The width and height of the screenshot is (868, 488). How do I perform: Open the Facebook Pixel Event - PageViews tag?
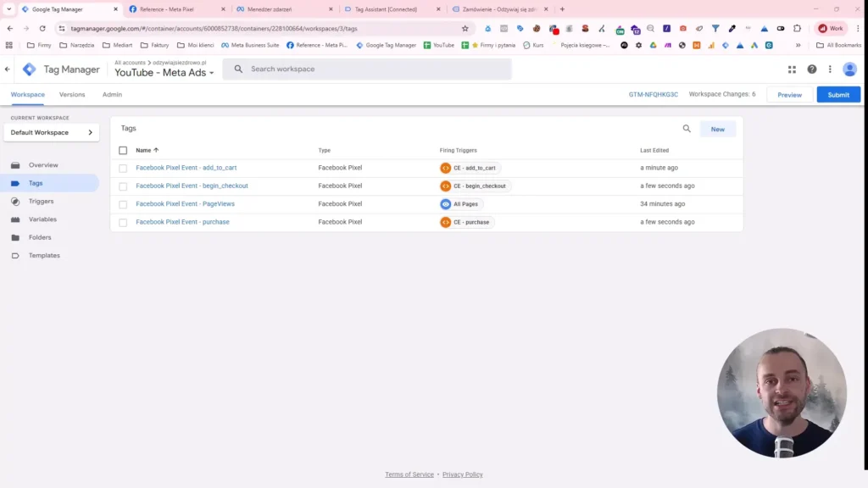(x=185, y=203)
